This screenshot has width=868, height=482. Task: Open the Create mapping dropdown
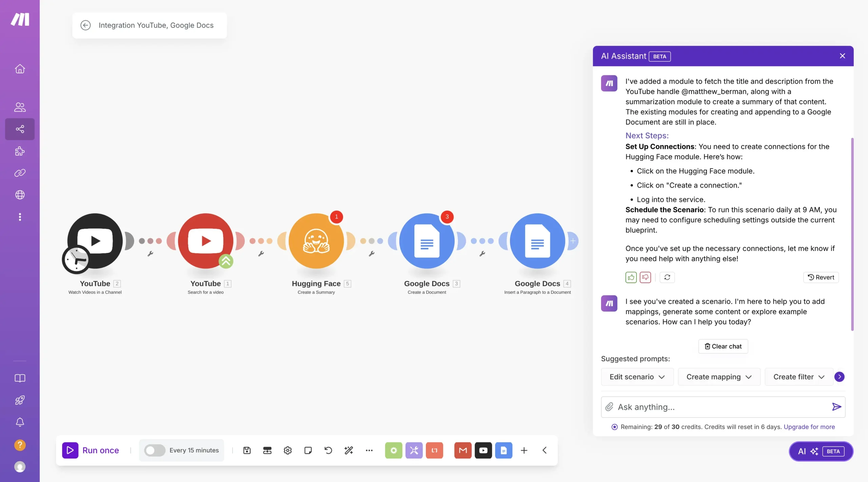tap(718, 377)
